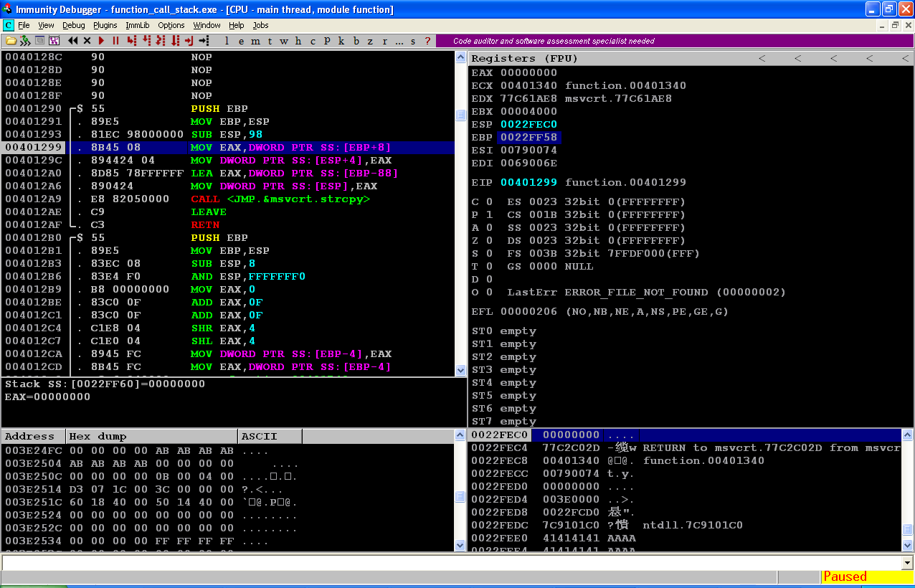Click the gray window toolbar icon

(x=39, y=41)
